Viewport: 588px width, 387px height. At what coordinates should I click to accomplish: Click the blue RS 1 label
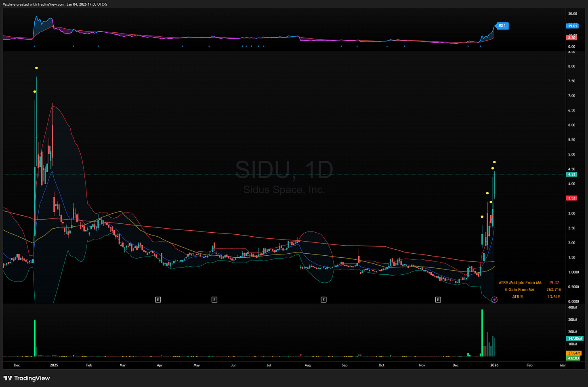coord(502,26)
